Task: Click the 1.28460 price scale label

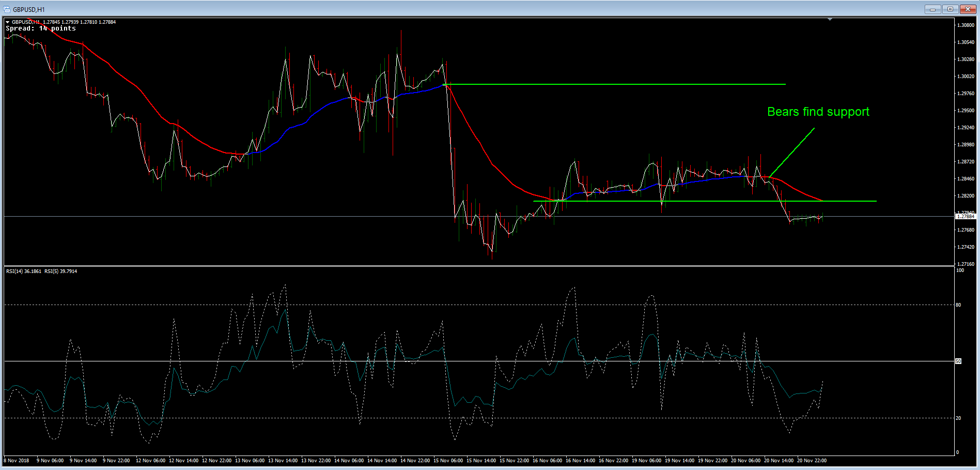Action: [x=966, y=178]
